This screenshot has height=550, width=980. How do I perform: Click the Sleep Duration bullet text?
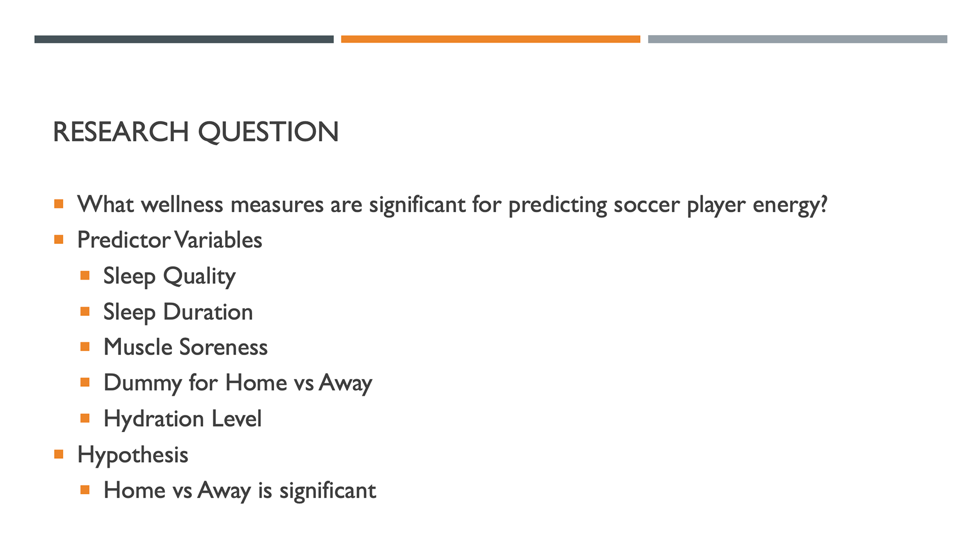(x=178, y=312)
